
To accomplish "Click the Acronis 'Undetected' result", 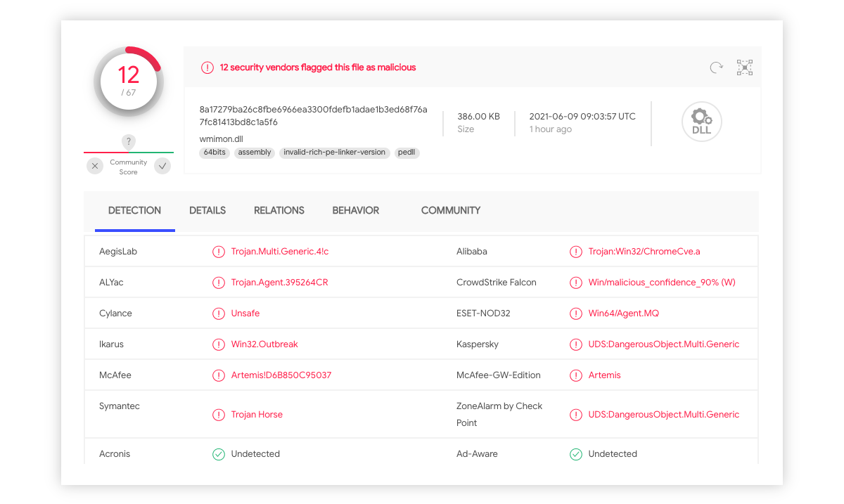I will pyautogui.click(x=255, y=454).
